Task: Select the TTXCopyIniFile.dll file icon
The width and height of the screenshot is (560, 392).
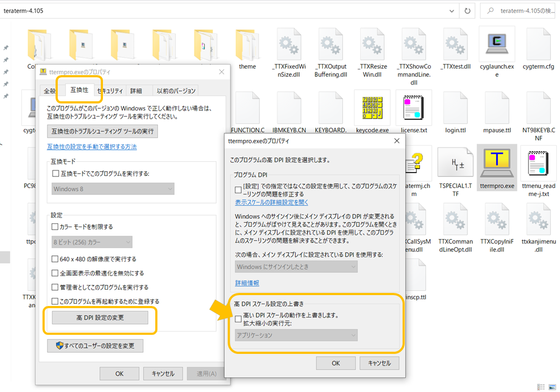Action: point(497,219)
